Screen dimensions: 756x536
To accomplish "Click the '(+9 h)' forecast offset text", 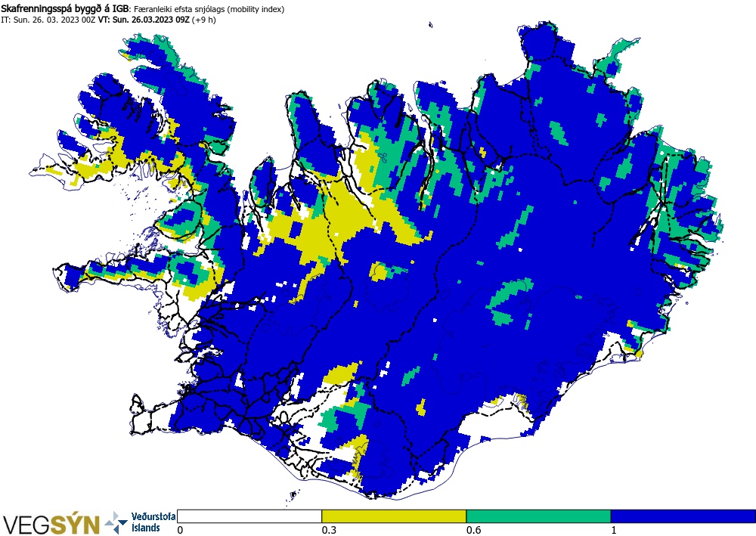I will coord(204,20).
